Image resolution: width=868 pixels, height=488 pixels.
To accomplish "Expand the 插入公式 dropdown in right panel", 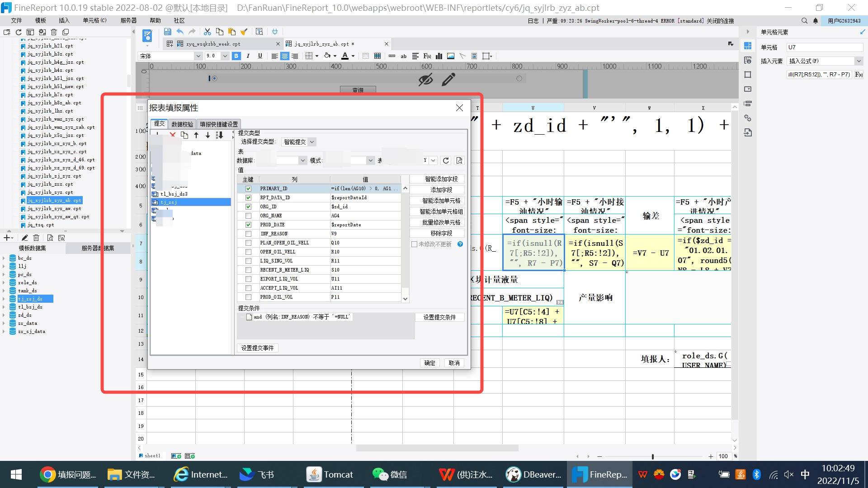I will point(858,61).
